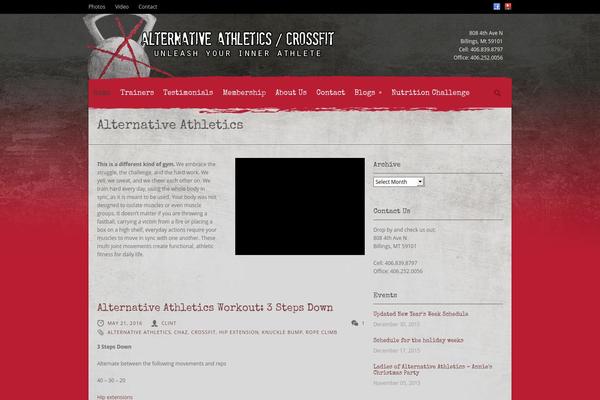
Task: Open Schedule for the holiday weeks event
Action: (418, 340)
